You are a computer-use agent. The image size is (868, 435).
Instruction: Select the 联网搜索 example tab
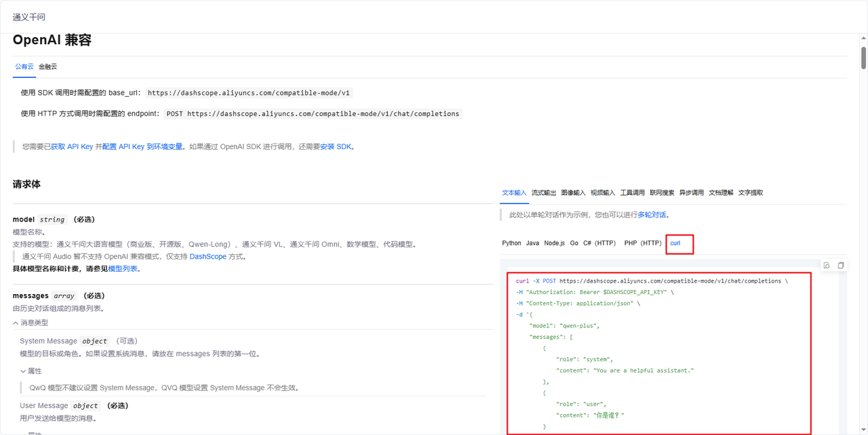point(662,193)
